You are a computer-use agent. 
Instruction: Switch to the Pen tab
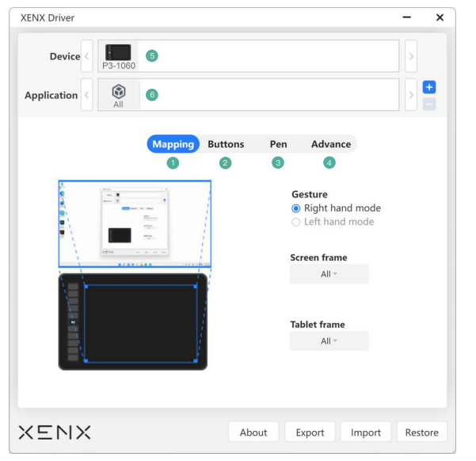coord(278,144)
